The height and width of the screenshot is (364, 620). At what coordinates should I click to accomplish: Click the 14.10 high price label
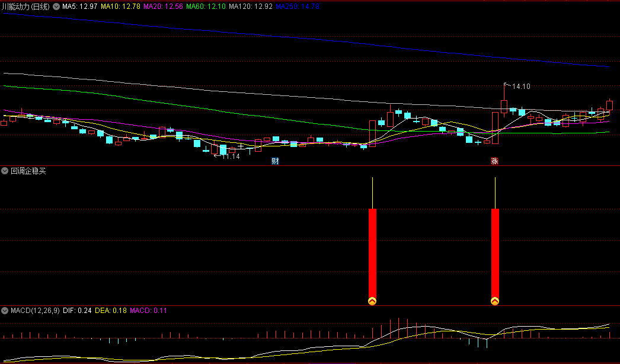[x=521, y=86]
